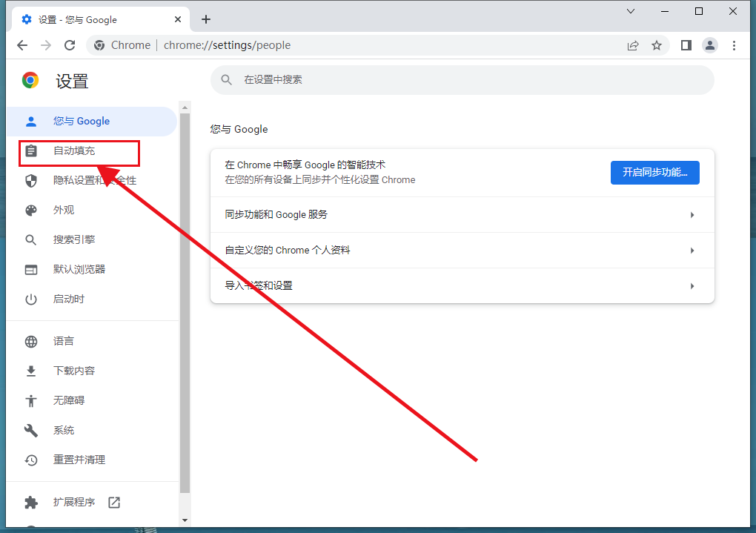Expand arrow for 导入书签和设置

coord(692,287)
